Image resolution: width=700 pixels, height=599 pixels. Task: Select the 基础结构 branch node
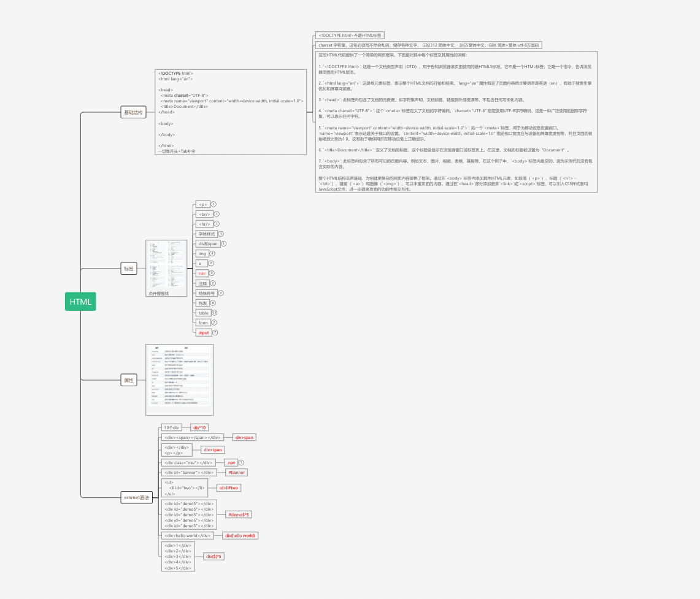click(133, 112)
